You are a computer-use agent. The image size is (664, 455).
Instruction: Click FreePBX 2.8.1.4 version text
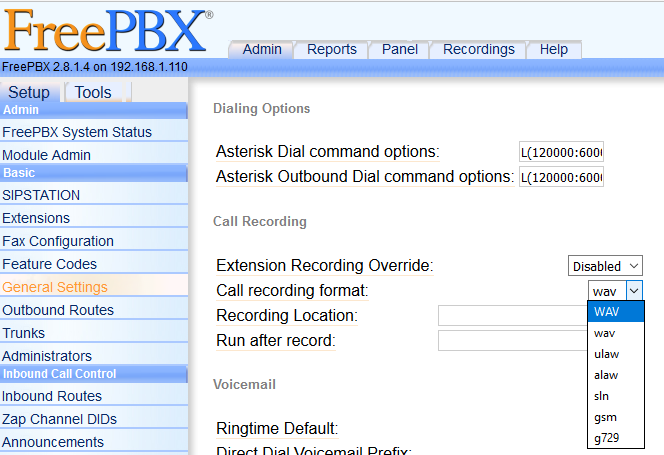click(x=95, y=67)
